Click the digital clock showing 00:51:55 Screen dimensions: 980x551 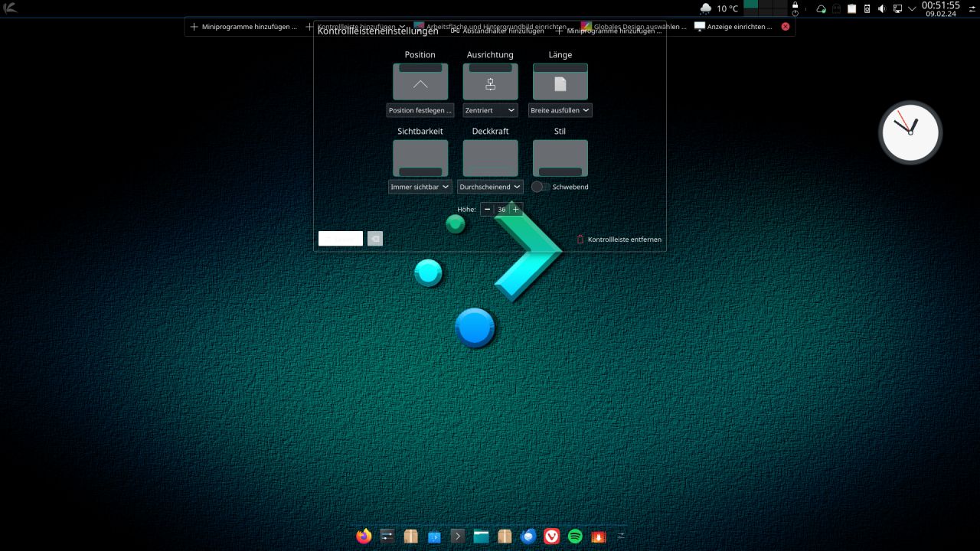pos(941,8)
